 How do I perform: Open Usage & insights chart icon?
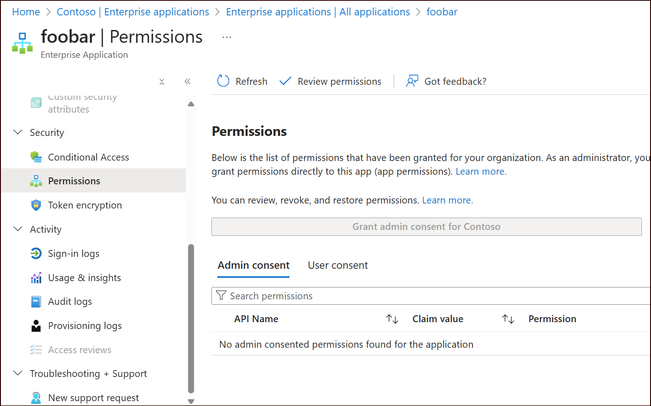36,278
